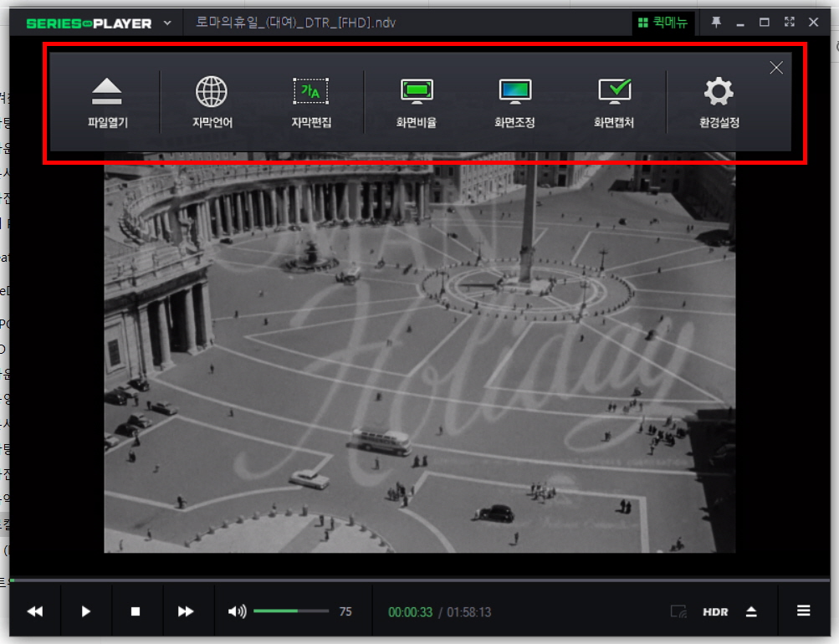Open the cast screen icon
839x644 pixels.
678,611
